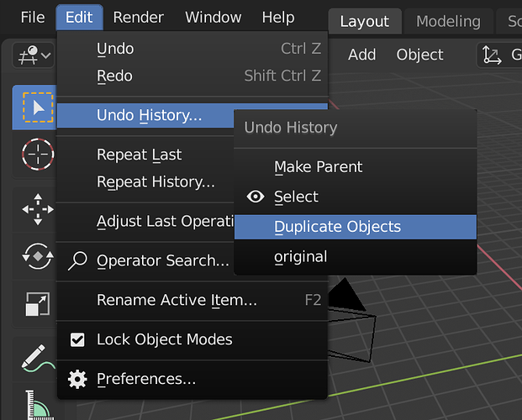Activate the 3D Cursor tool
The image size is (522, 420).
(38, 154)
